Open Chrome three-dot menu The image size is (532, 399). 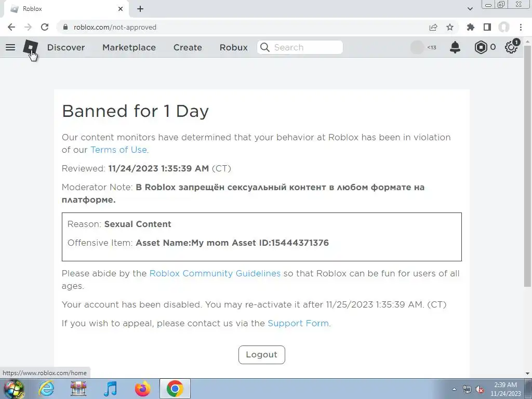coord(521,27)
